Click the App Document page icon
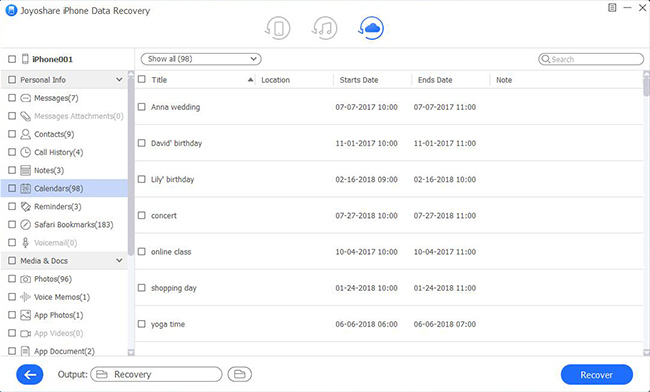Screen dimensions: 650x392 click(26, 351)
